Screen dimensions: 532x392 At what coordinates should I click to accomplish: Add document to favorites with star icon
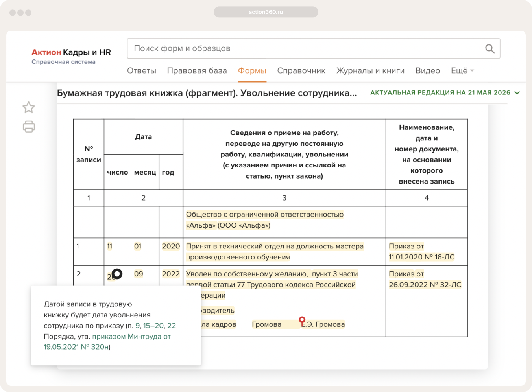29,107
